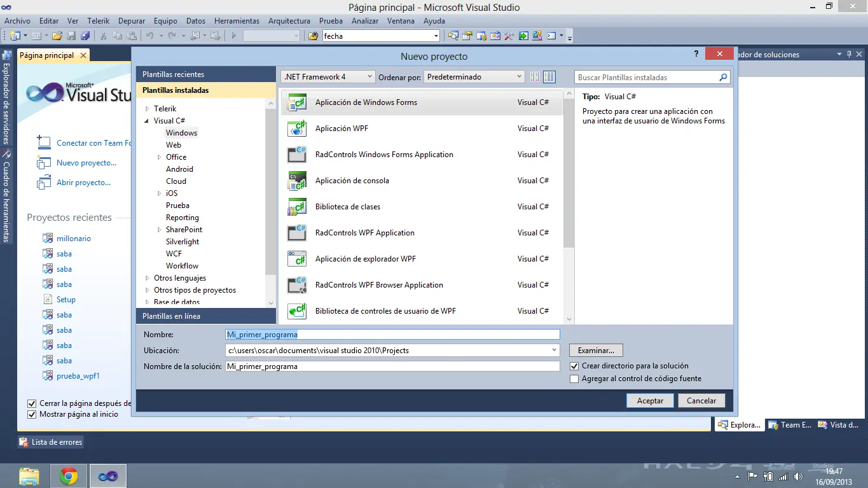Select the Aplicación de explorador WPF icon

tap(297, 259)
